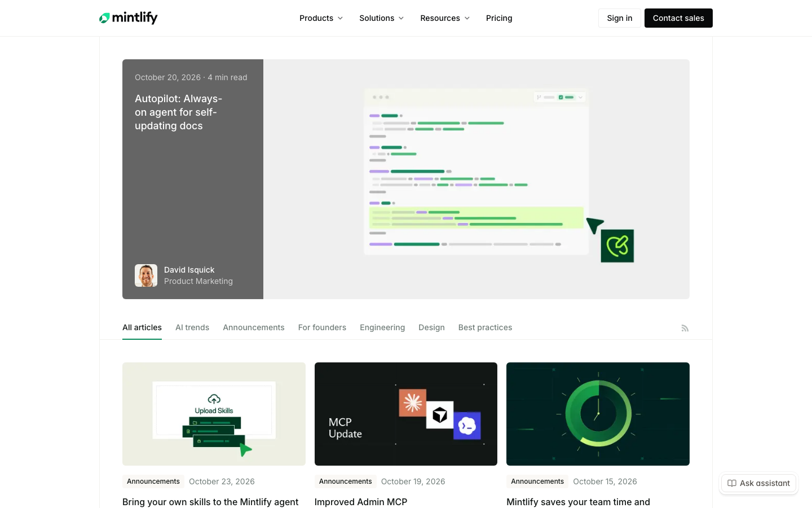
Task: Open 'Improved Admin MCP' article title
Action: [361, 502]
